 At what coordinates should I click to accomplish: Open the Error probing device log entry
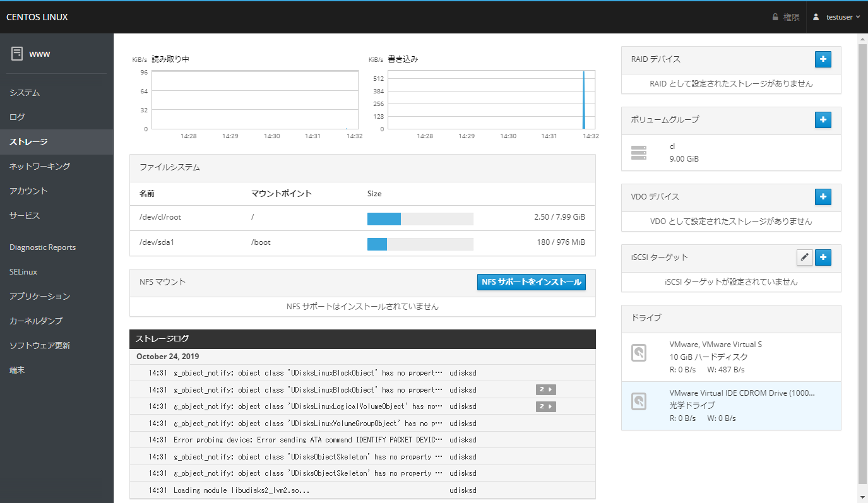tap(307, 440)
